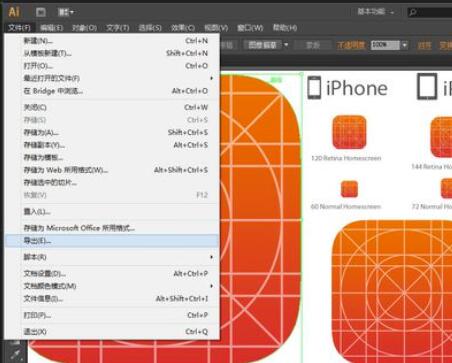Choose 从模板新建(T)... menu entry
The width and height of the screenshot is (452, 363).
pyautogui.click(x=112, y=53)
